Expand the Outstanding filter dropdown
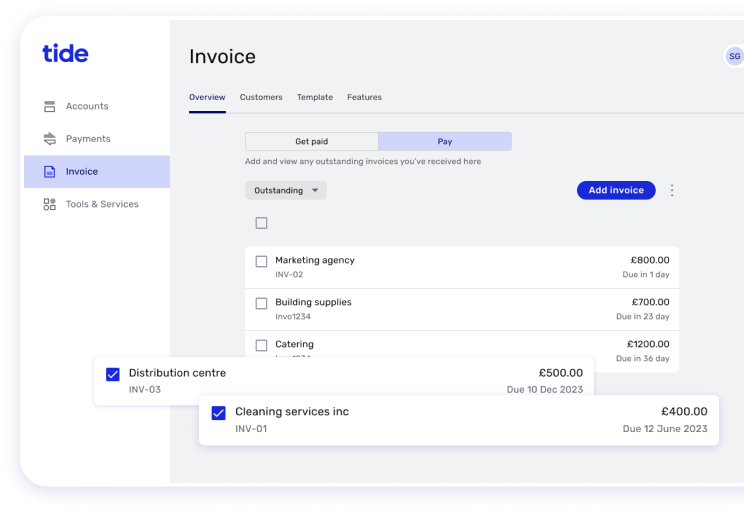The image size is (744, 511). click(x=286, y=190)
